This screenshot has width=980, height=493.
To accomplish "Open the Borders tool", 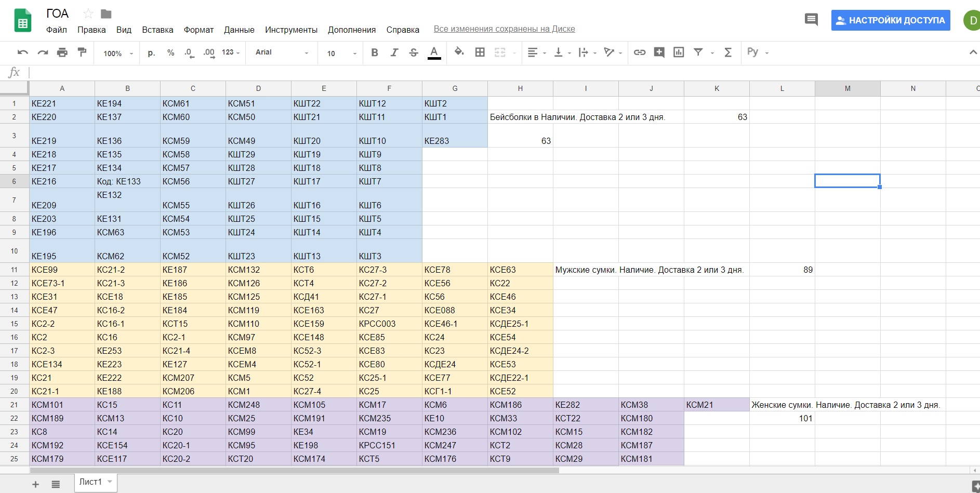I will point(480,52).
